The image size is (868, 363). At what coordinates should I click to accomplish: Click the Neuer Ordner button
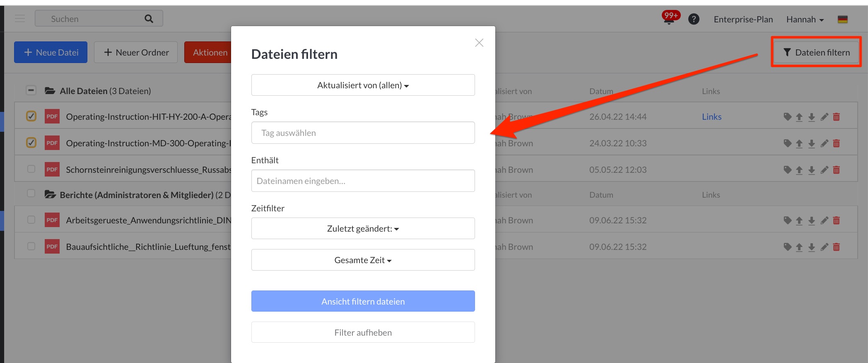point(136,52)
